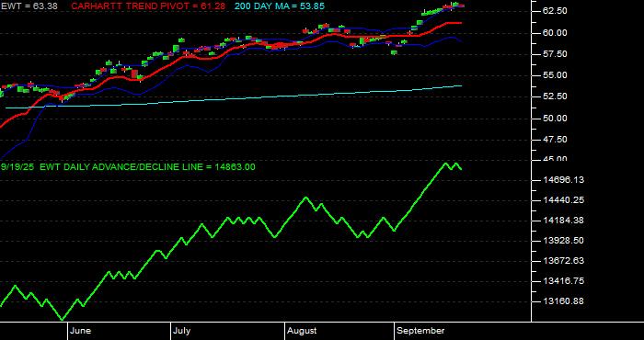Image resolution: width=644 pixels, height=340 pixels.
Task: Click the EWT = 63.38 price label
Action: tap(29, 6)
